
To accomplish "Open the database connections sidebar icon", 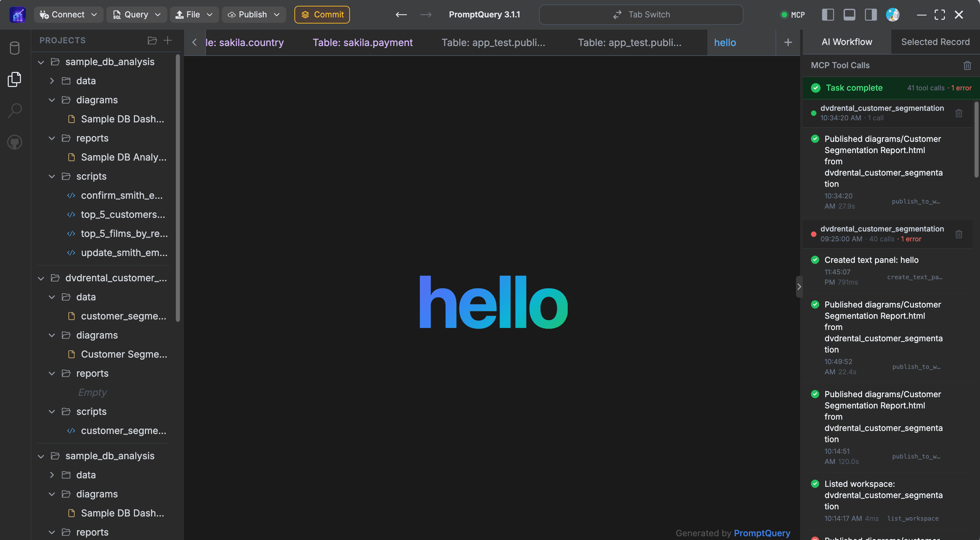I will click(15, 48).
